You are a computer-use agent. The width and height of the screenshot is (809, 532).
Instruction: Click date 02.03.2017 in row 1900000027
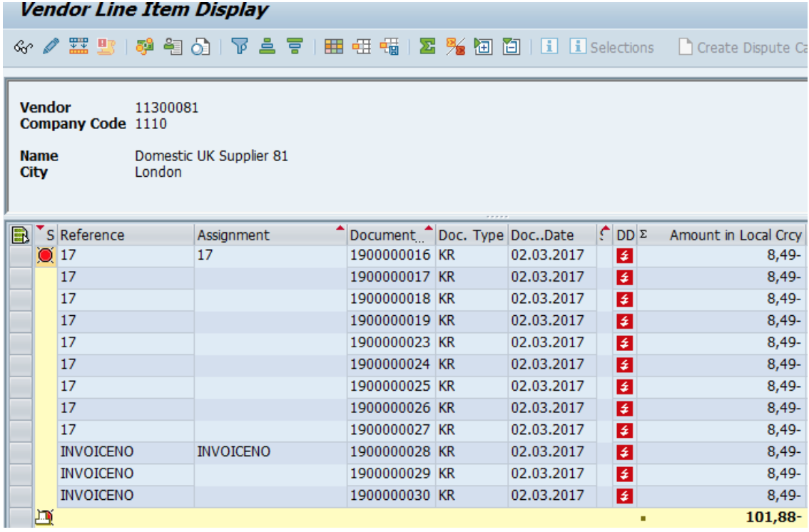click(x=547, y=430)
